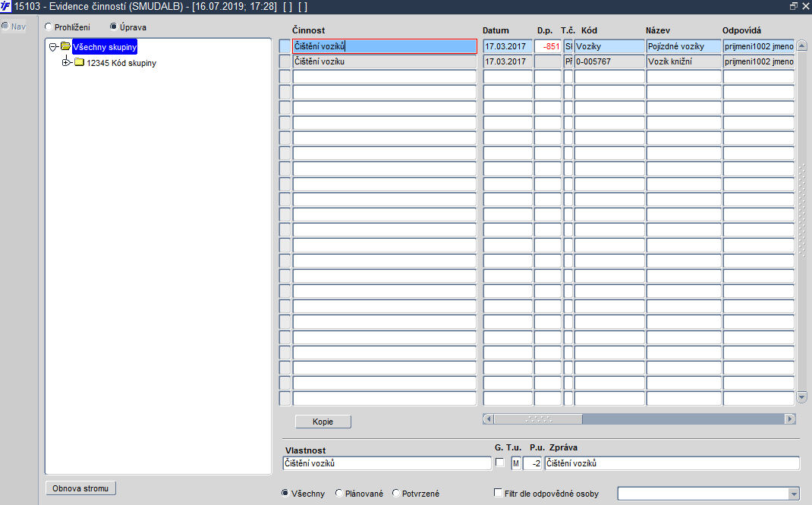Select the Úprava radio button
This screenshot has height=505, width=812.
tap(113, 27)
